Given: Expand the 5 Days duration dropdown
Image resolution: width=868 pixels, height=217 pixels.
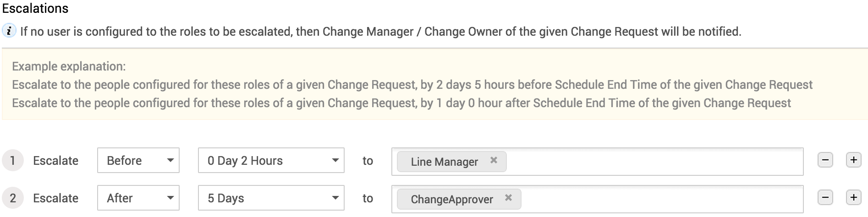Looking at the screenshot, I should pos(271,198).
